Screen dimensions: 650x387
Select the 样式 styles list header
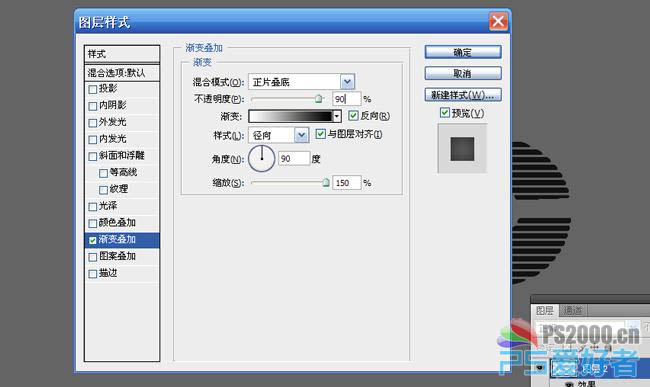[x=122, y=54]
